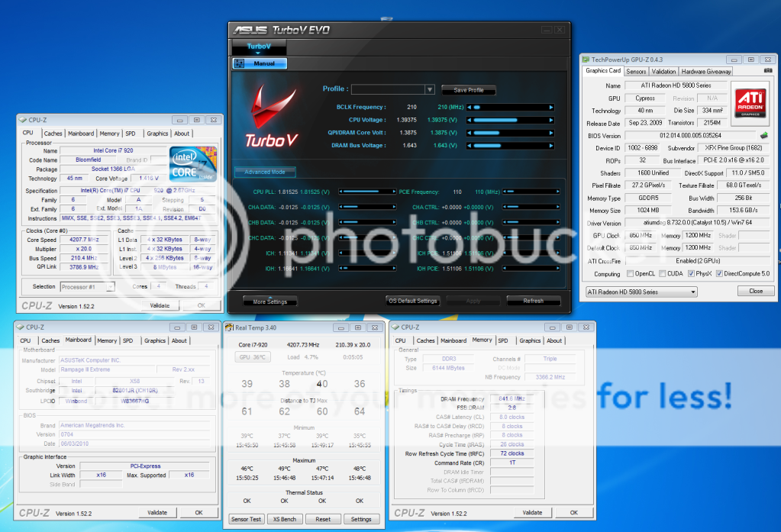Expand the TurboV tab arrow
Screen dimensions: 781x532
click(258, 53)
